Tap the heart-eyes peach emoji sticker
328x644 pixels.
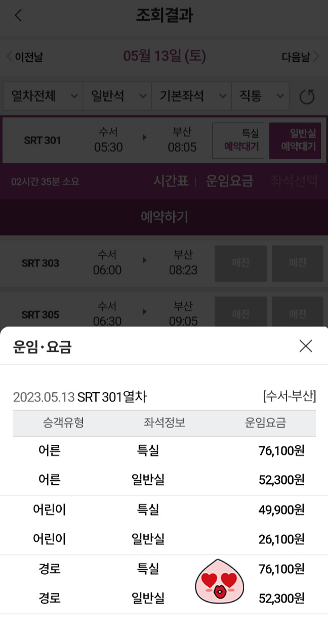(x=219, y=582)
